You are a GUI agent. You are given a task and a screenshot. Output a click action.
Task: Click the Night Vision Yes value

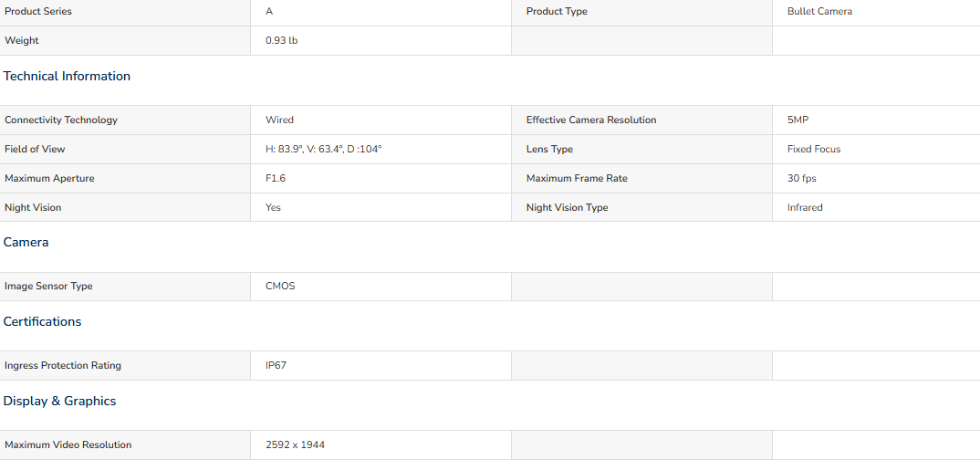[x=273, y=207]
